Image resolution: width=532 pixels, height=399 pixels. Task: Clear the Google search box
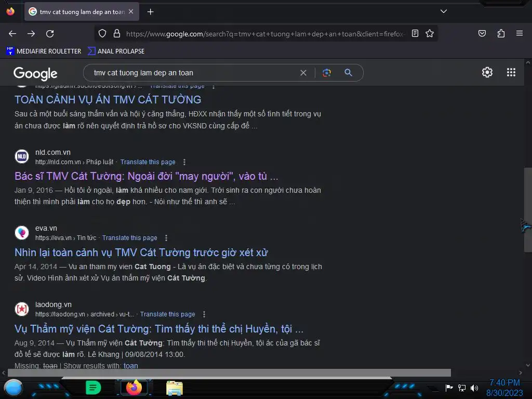point(303,73)
